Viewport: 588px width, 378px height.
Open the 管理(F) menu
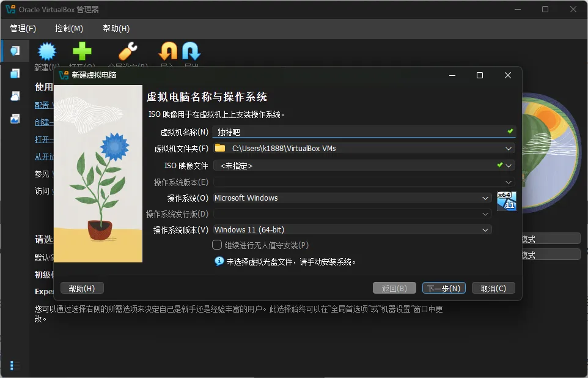coord(23,29)
